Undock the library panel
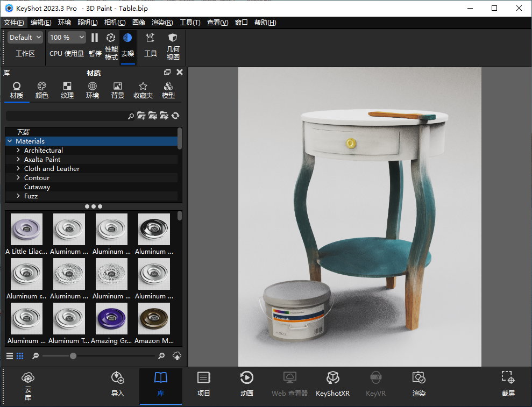 click(167, 72)
